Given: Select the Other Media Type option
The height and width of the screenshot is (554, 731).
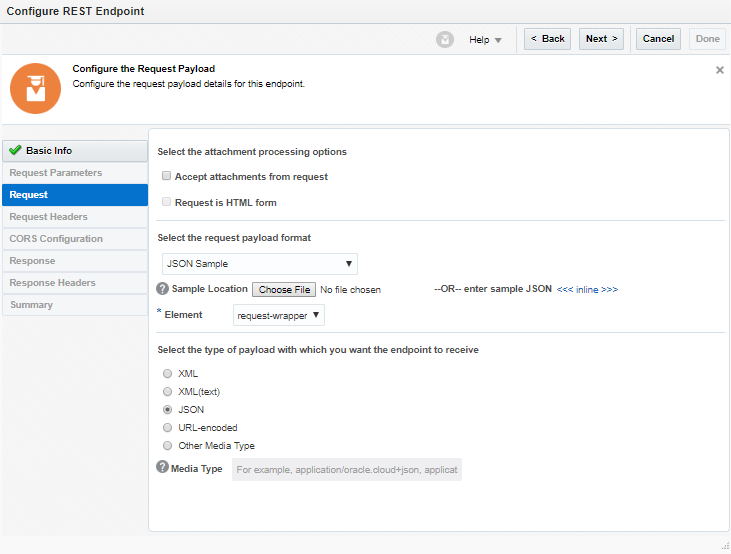Looking at the screenshot, I should coord(167,446).
